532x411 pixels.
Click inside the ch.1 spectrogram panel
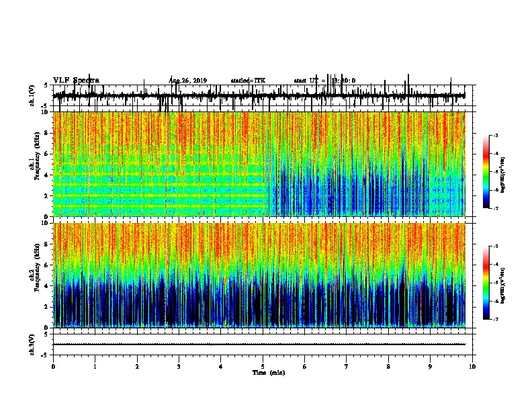click(259, 164)
